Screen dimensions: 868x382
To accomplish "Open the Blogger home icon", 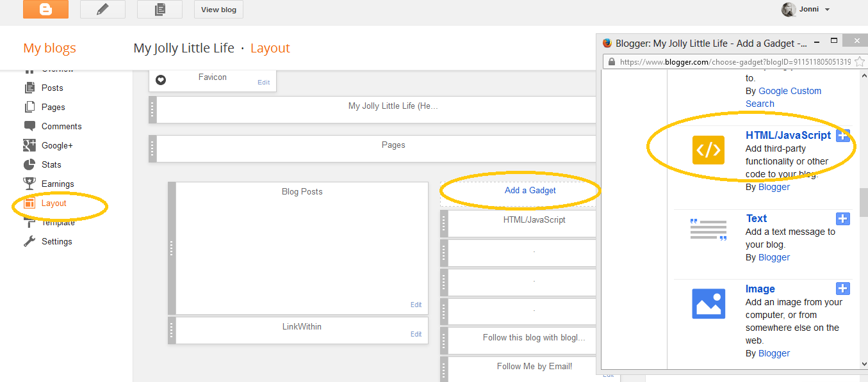I will click(45, 9).
